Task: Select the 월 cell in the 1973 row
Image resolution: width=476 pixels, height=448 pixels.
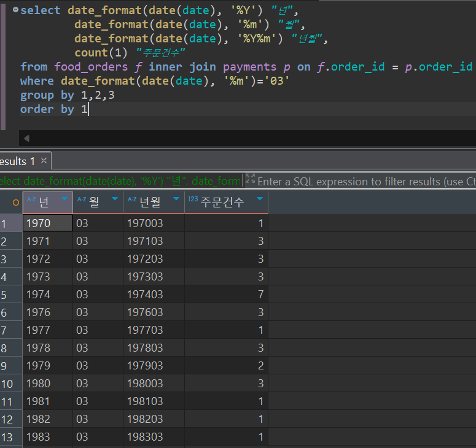Action: coord(98,277)
